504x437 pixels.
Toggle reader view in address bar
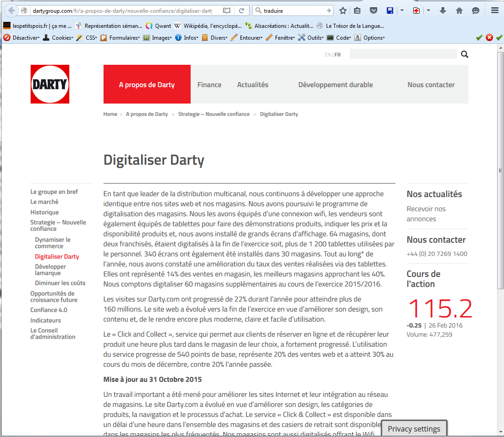click(x=227, y=10)
